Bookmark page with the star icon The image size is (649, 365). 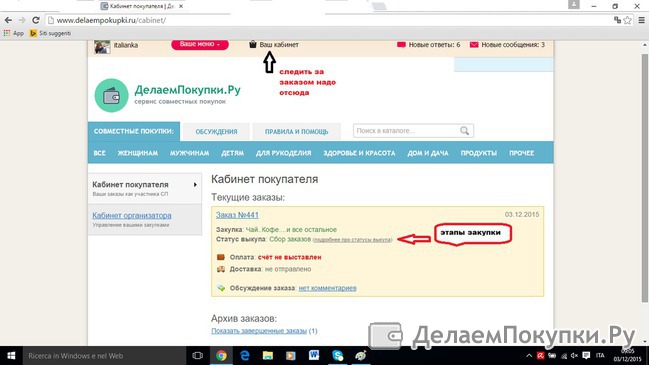[x=628, y=20]
